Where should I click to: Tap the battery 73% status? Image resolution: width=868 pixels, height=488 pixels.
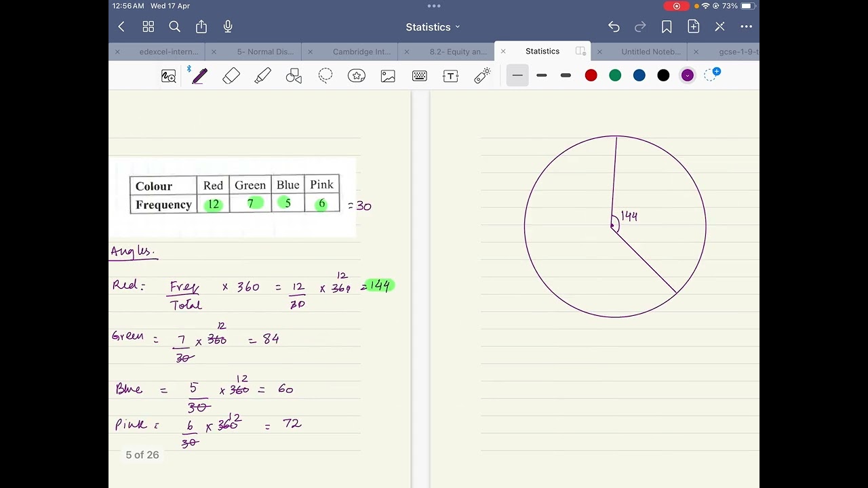(738, 6)
